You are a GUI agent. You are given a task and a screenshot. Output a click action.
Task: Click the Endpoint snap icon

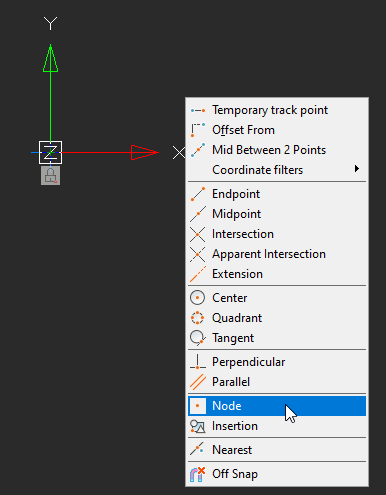(198, 194)
